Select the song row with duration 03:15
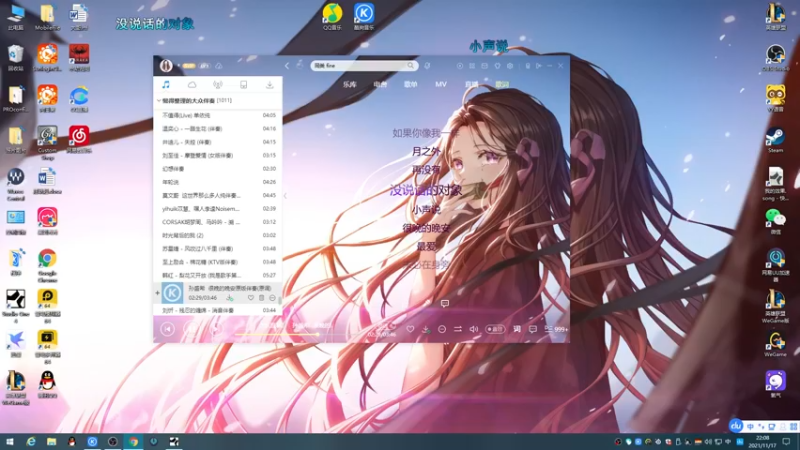 coord(218,155)
